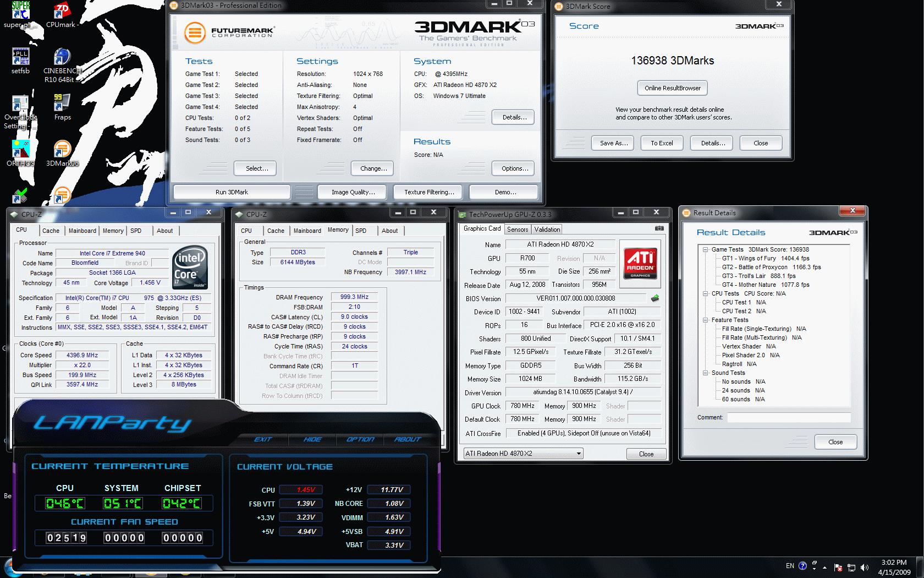Click the GPU-Z title bar icon
Viewport: 924px width, 578px height.
pyautogui.click(x=463, y=215)
